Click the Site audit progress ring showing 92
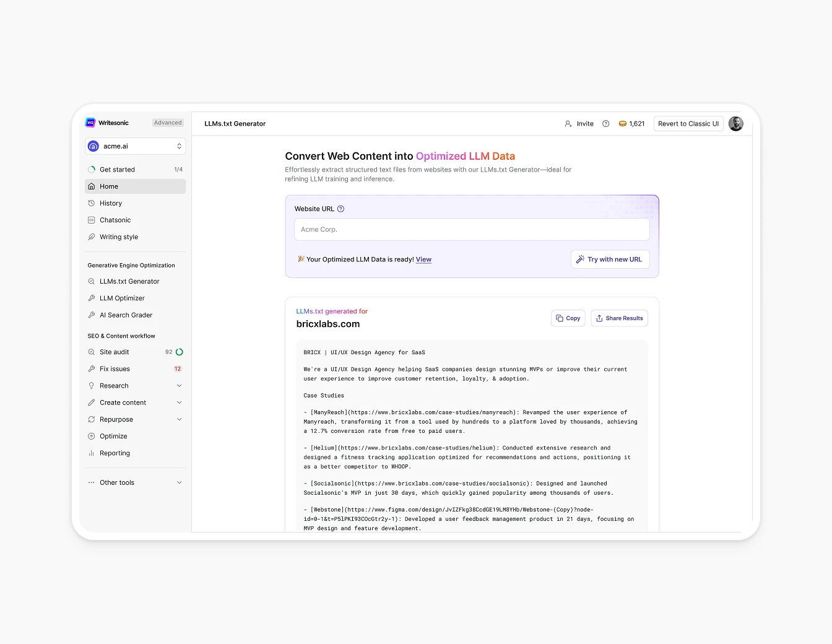The image size is (832, 644). pyautogui.click(x=178, y=352)
